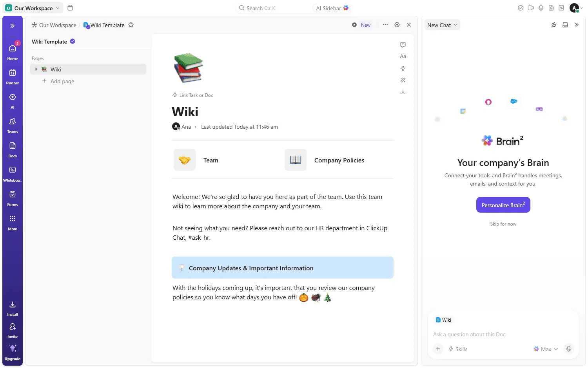This screenshot has width=588, height=368.
Task: Select the Wiki page in Pages list
Action: [x=88, y=69]
